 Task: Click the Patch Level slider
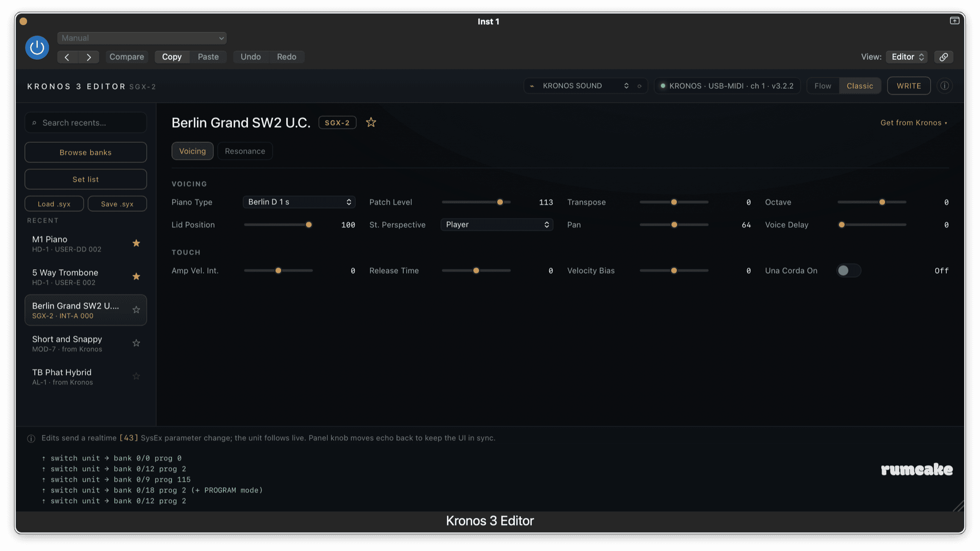coord(476,202)
